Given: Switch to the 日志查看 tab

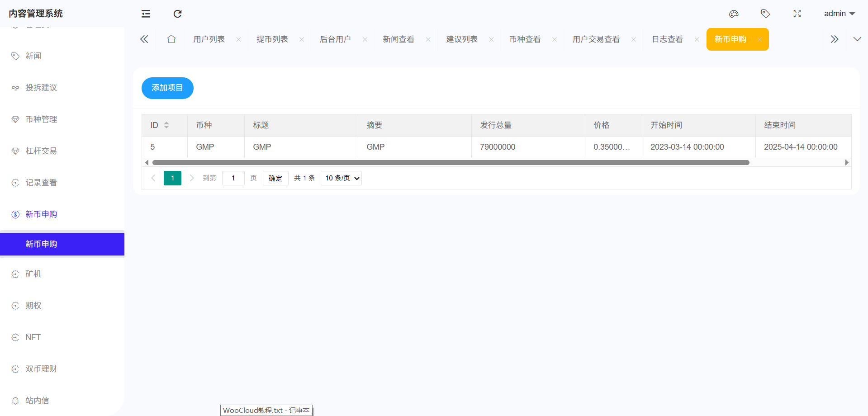Looking at the screenshot, I should [667, 39].
